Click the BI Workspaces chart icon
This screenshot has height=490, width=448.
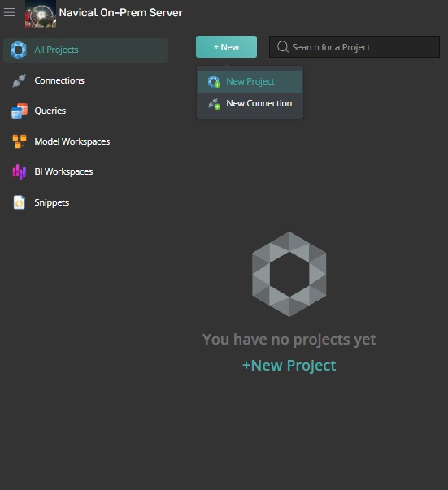click(x=20, y=171)
